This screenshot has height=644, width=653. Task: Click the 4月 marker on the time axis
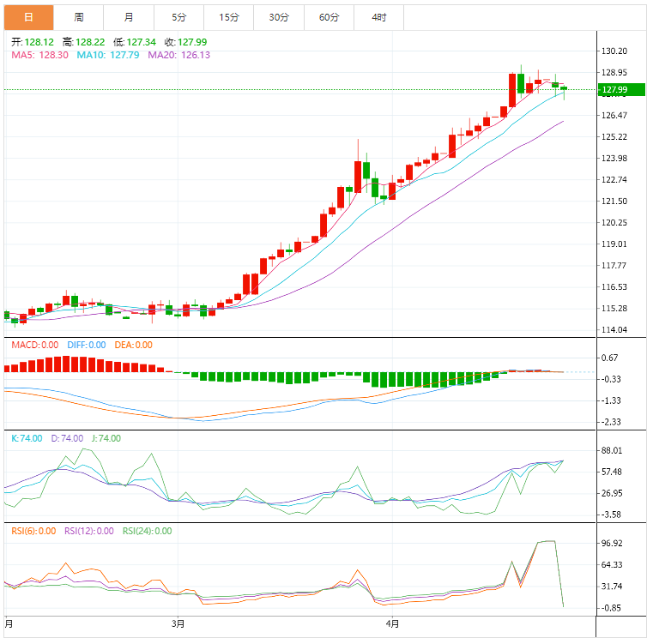[392, 624]
